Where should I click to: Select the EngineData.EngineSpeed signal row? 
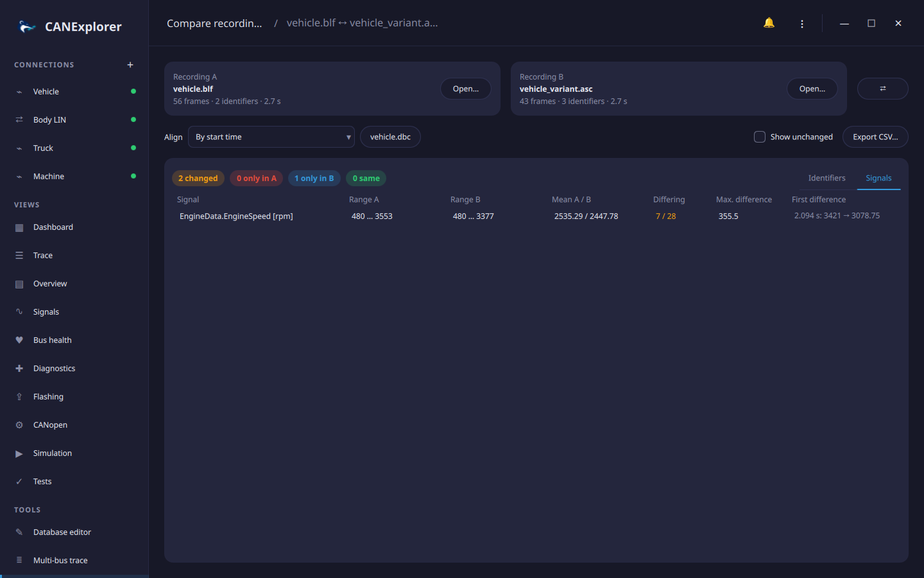536,216
